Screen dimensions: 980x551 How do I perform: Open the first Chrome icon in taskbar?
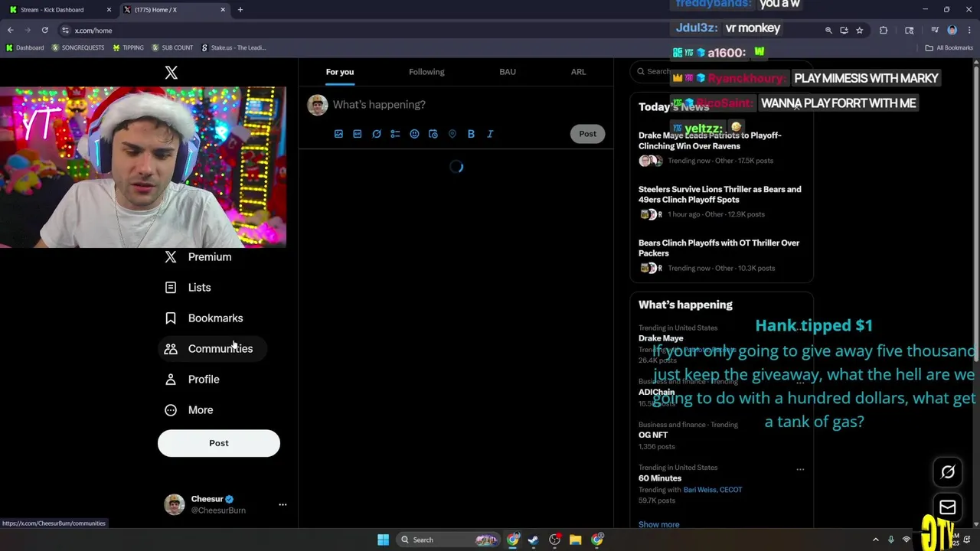[513, 540]
